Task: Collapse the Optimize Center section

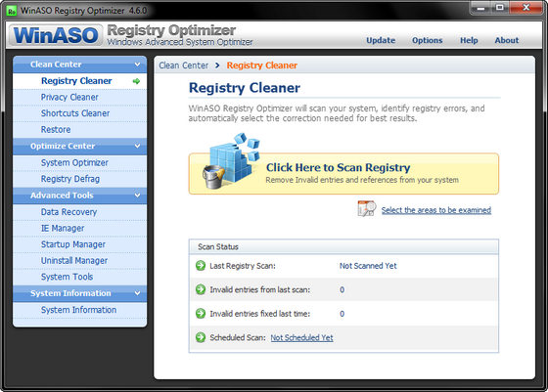Action: click(137, 146)
